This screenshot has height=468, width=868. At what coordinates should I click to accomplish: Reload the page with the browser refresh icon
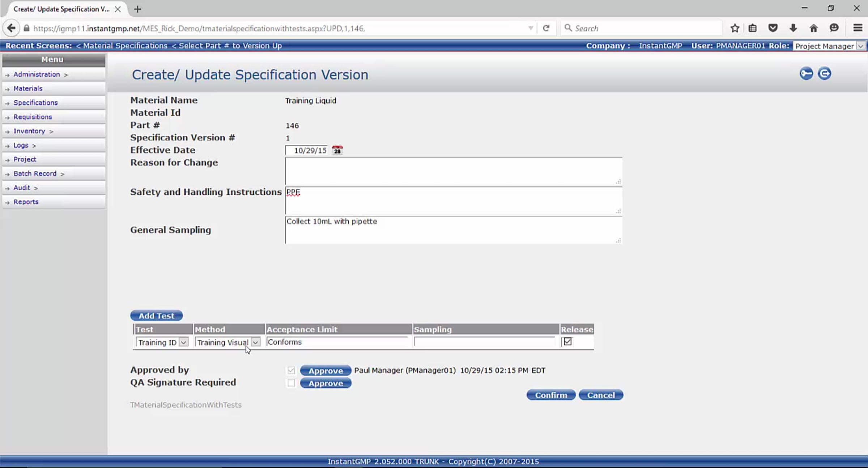coord(546,28)
